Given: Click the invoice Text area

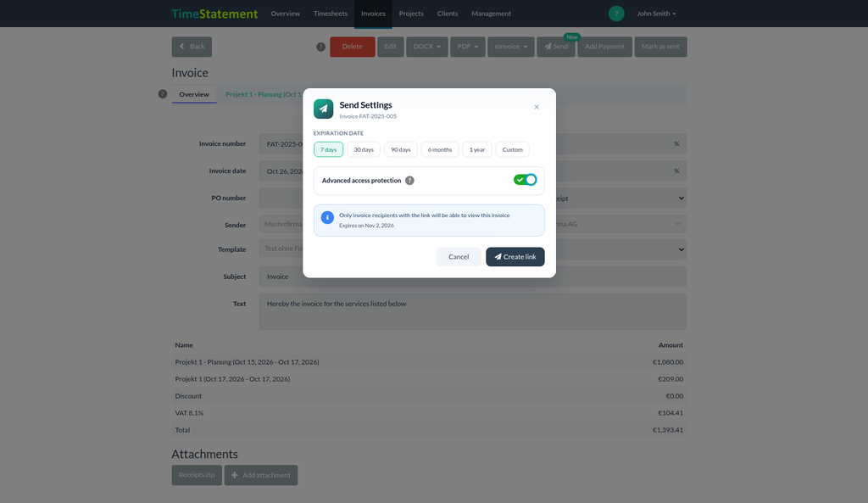Looking at the screenshot, I should [x=473, y=311].
